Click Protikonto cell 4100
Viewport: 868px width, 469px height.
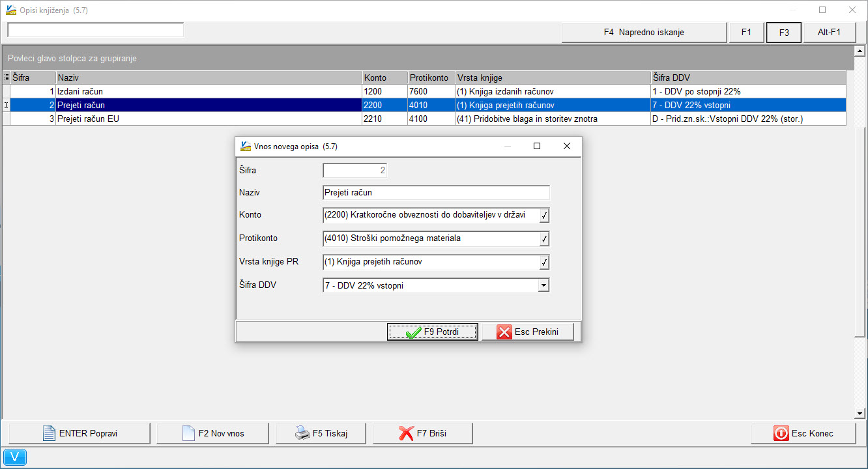tap(431, 119)
